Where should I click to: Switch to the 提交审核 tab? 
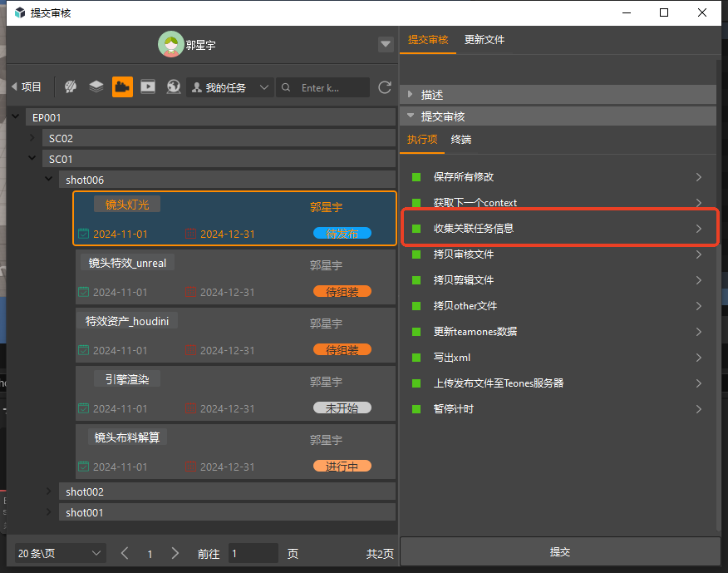(x=428, y=40)
